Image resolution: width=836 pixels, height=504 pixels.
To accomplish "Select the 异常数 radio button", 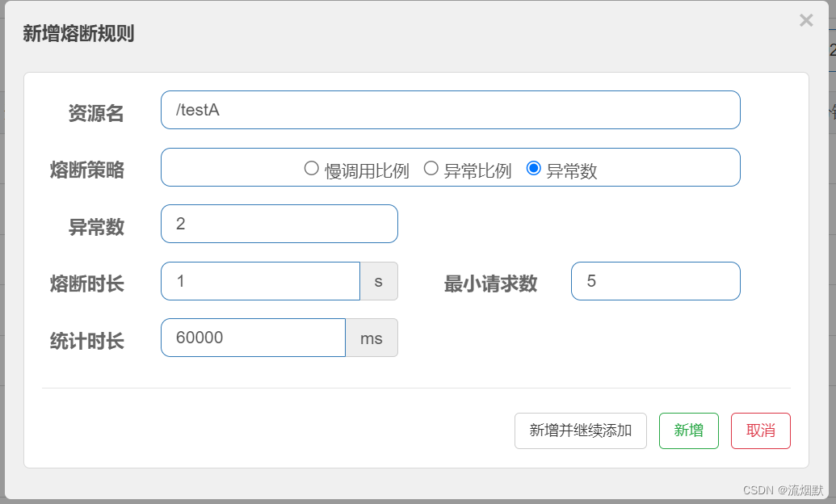I will pos(533,169).
